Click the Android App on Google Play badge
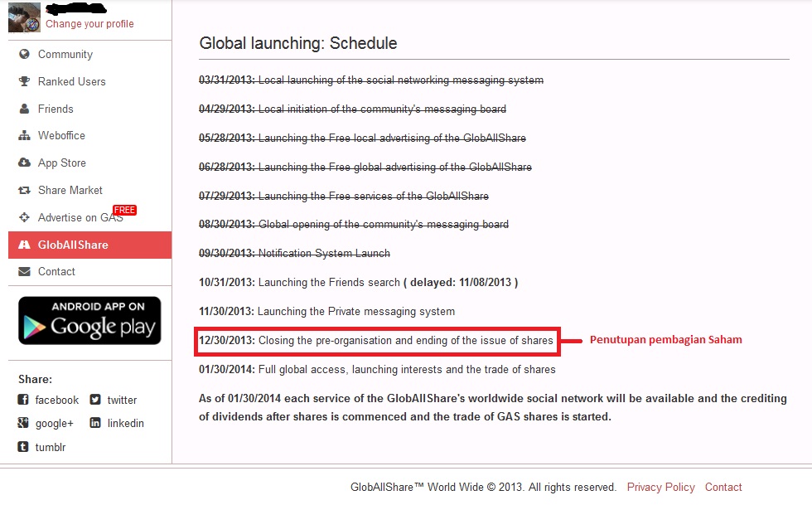 (x=89, y=321)
